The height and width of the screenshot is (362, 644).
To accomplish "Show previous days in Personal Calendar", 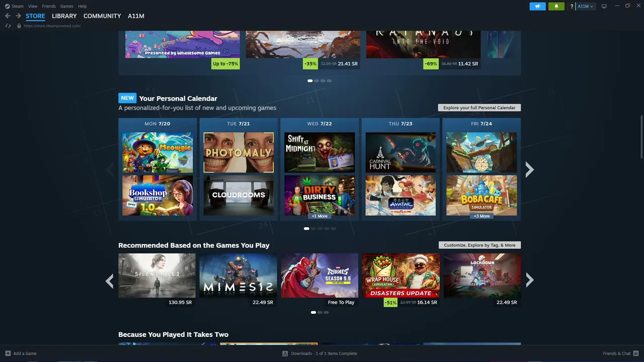I will [x=110, y=169].
